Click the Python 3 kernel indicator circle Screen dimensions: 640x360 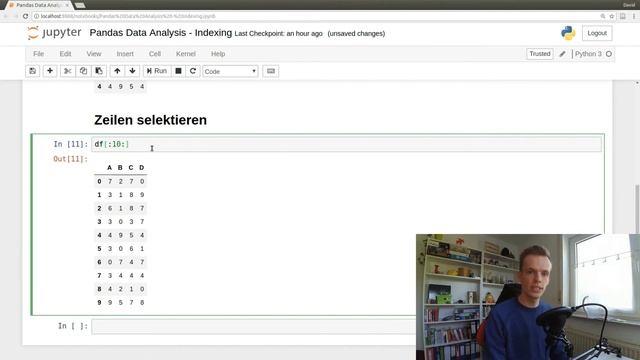(x=609, y=54)
